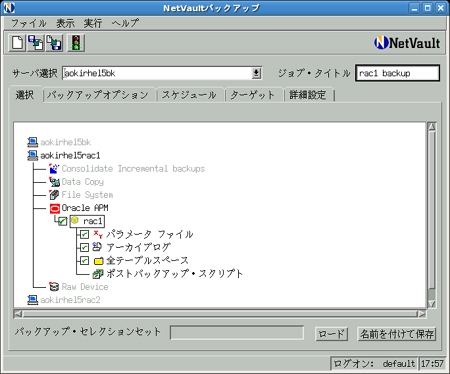Click the Consolidate Incremental backups plugin icon
This screenshot has width=450, height=374.
click(54, 169)
